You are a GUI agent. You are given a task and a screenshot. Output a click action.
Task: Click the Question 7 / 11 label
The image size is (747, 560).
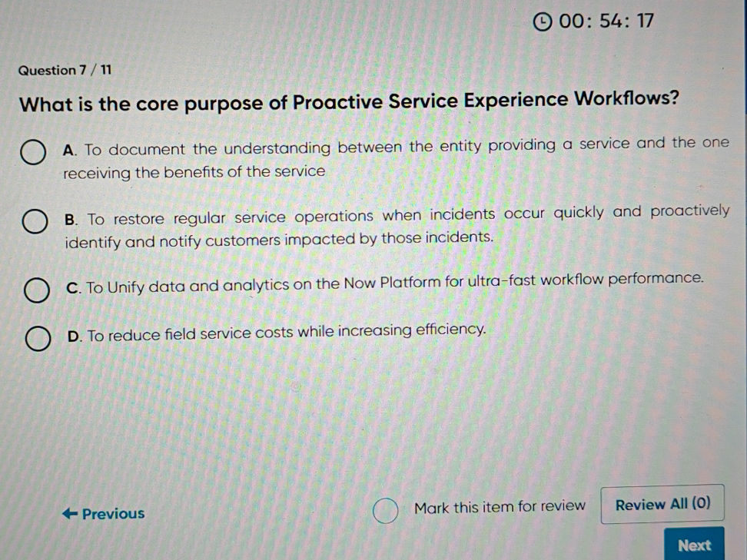[65, 70]
